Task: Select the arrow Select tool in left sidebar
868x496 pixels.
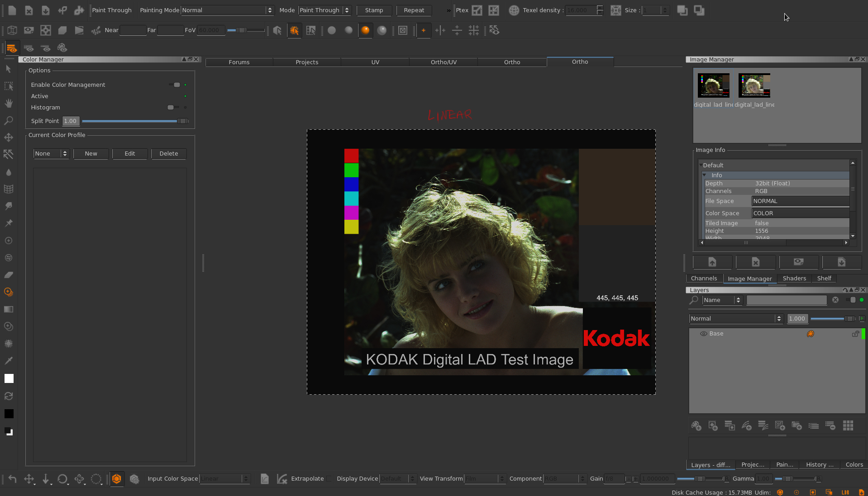Action: (9, 69)
